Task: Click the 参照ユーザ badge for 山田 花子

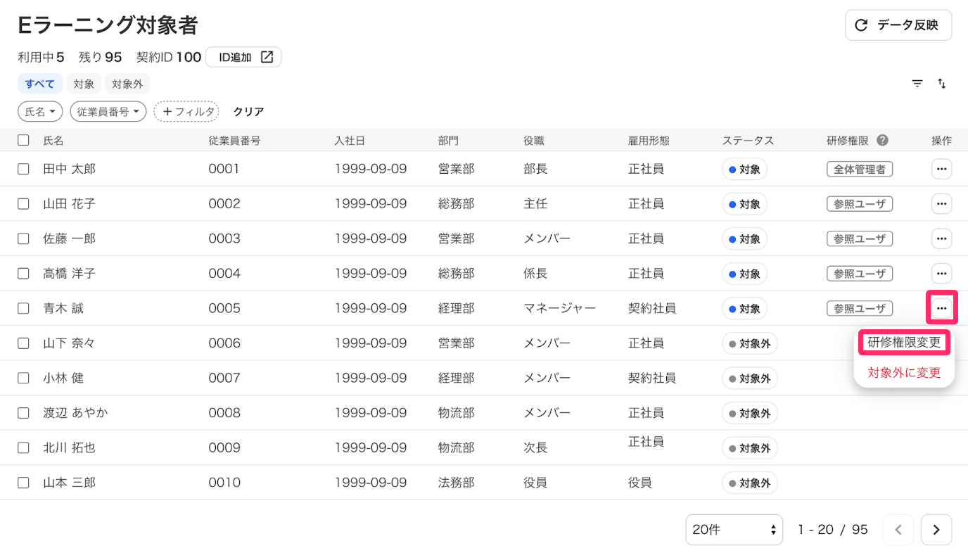Action: [x=860, y=204]
